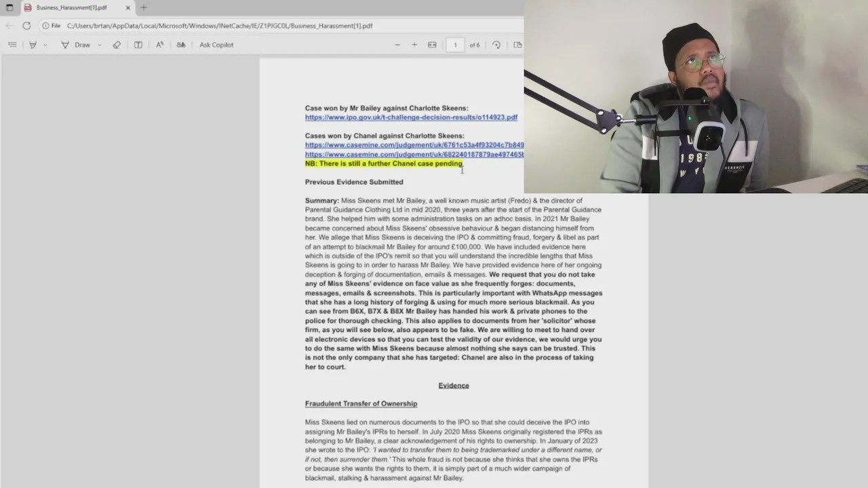Select the Highlight tool

(33, 45)
